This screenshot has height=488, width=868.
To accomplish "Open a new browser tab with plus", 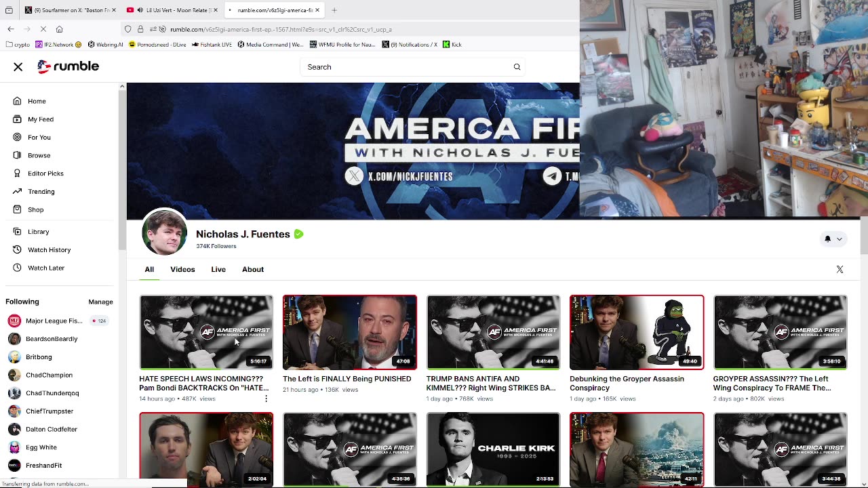I will [x=334, y=10].
